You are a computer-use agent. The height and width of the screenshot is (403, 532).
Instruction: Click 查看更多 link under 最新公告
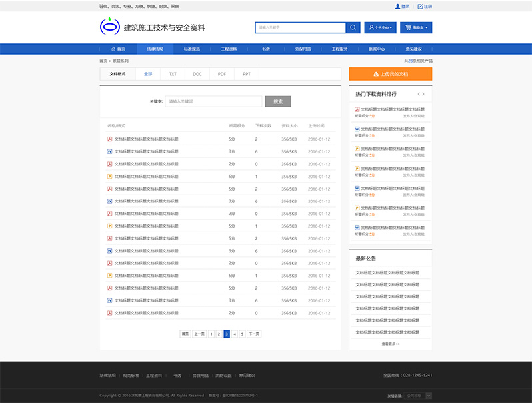tap(391, 344)
